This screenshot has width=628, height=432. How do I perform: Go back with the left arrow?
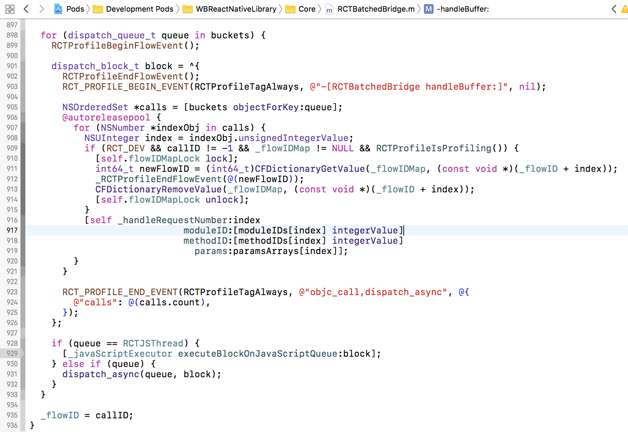(26, 9)
